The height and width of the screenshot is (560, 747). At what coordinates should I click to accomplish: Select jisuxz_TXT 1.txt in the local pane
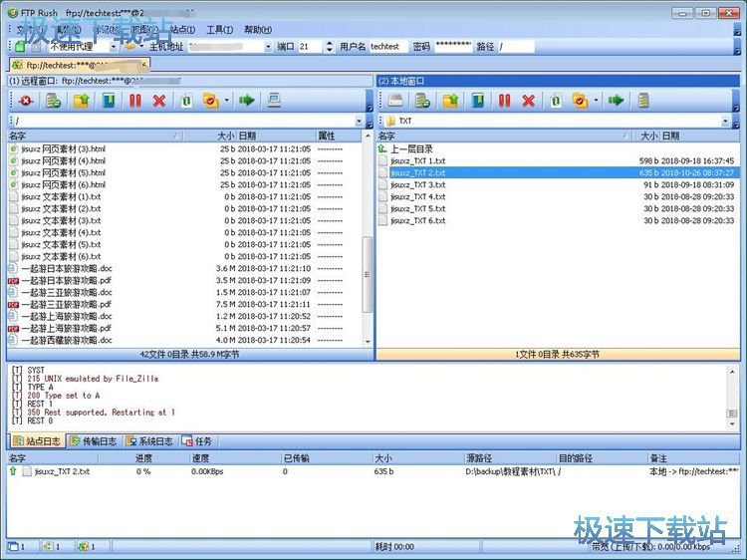point(558,161)
